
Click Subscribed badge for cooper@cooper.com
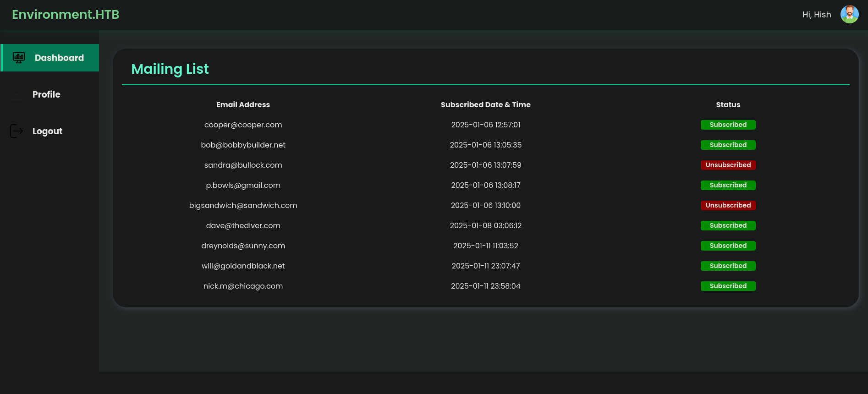click(x=728, y=125)
